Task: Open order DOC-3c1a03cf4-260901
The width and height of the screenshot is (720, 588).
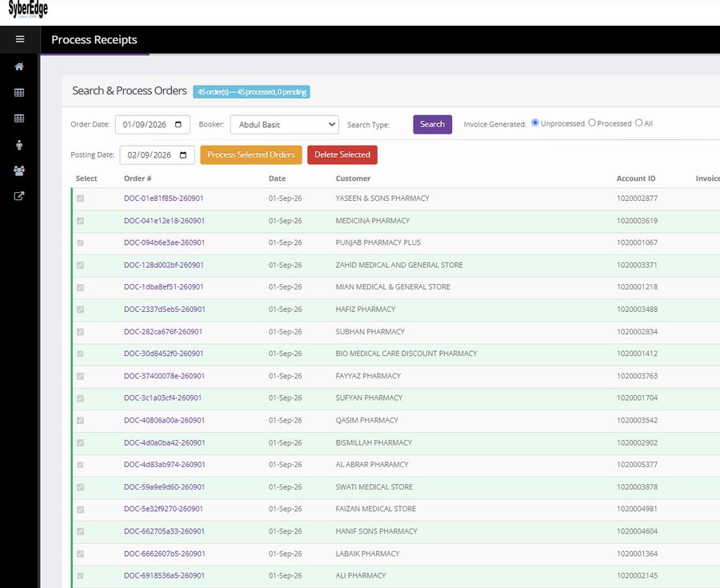Action: pos(162,398)
